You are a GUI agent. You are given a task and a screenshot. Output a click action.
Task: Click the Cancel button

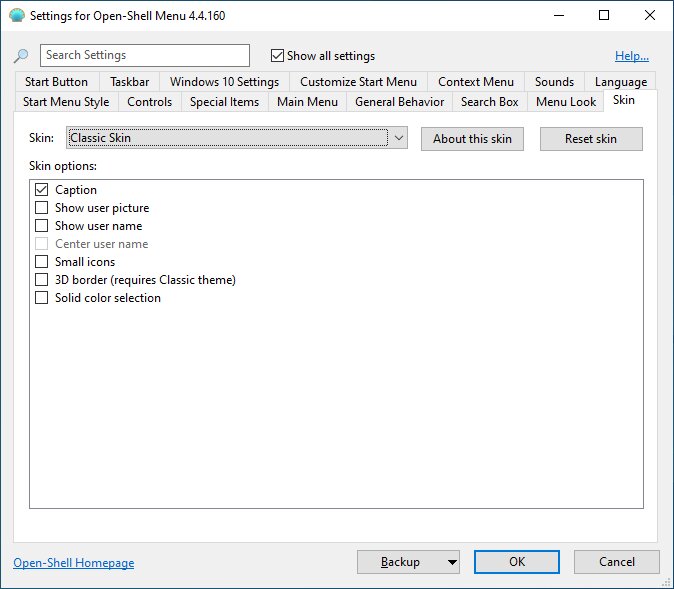[617, 562]
